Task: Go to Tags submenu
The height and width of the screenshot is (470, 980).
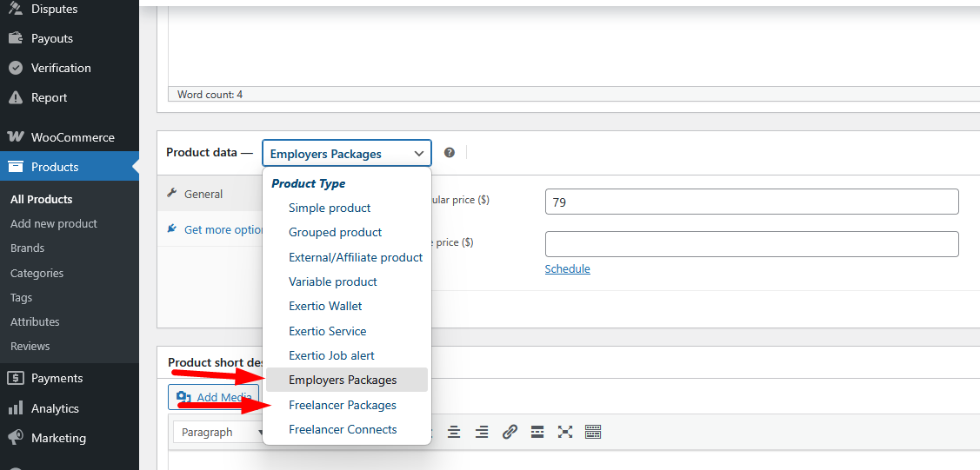Action: click(21, 297)
